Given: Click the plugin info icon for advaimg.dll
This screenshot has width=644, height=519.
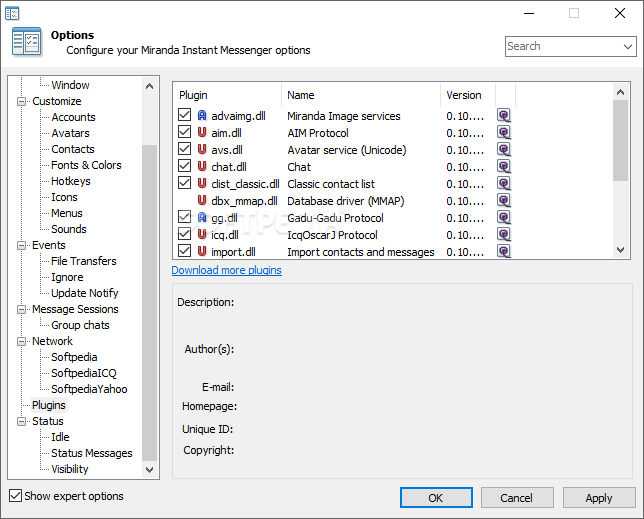Looking at the screenshot, I should click(504, 116).
